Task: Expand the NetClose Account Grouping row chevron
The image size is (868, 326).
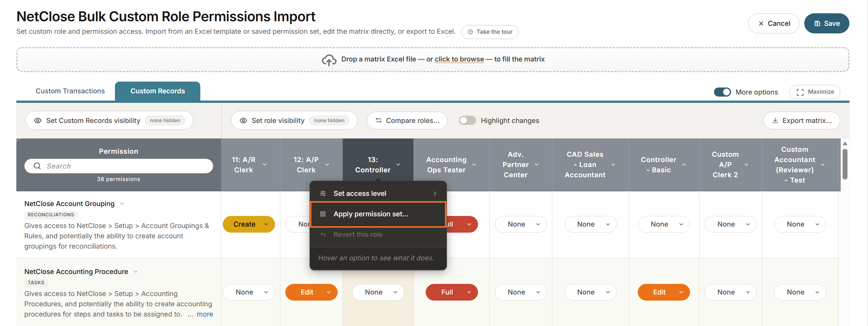Action: coord(122,204)
